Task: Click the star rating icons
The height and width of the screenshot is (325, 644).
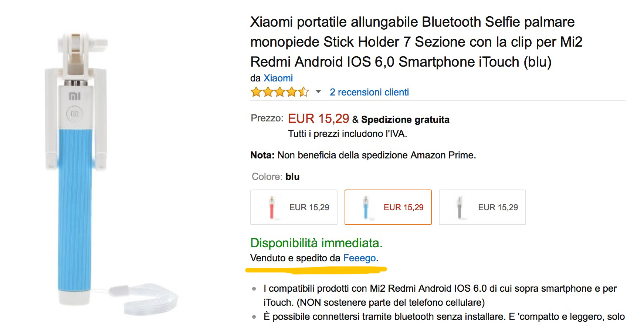Action: click(279, 92)
